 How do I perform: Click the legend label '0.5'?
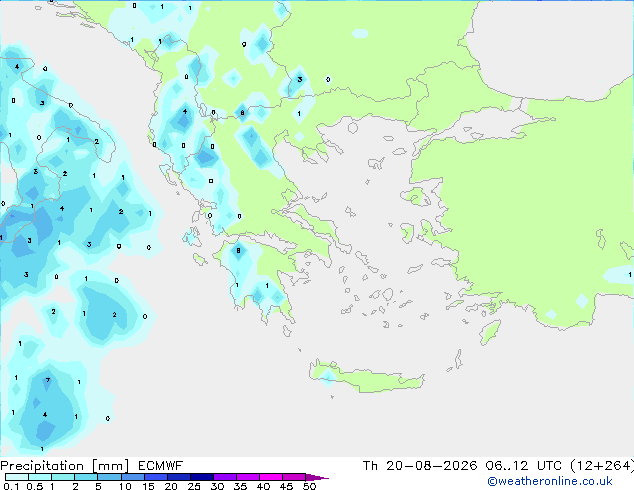[34, 486]
